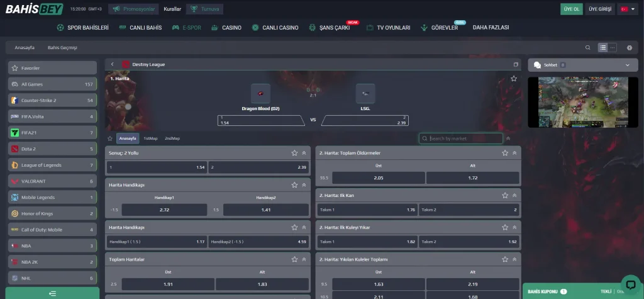Open ŞANS ÇARKI menu

click(330, 28)
